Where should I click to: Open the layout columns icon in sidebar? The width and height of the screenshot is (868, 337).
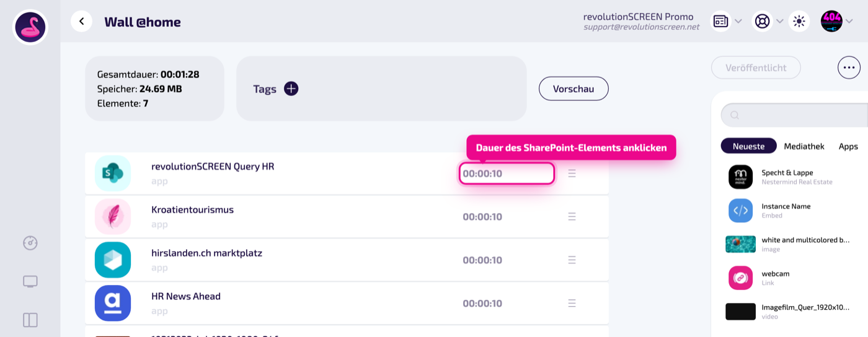tap(30, 320)
